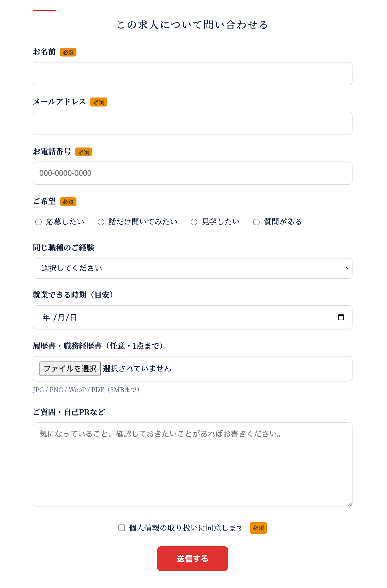Select the 応募したい radio option

click(38, 222)
